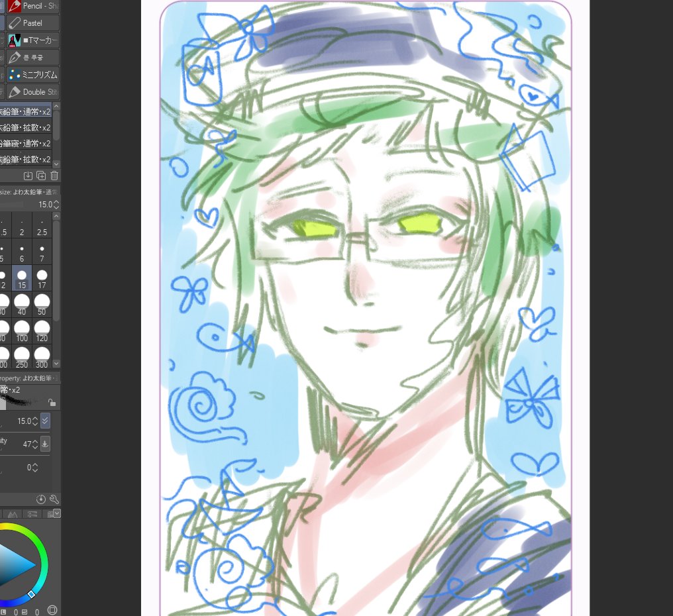This screenshot has width=673, height=616.
Task: Select the ■Tマーカー marker sub tool group
Action: (33, 40)
